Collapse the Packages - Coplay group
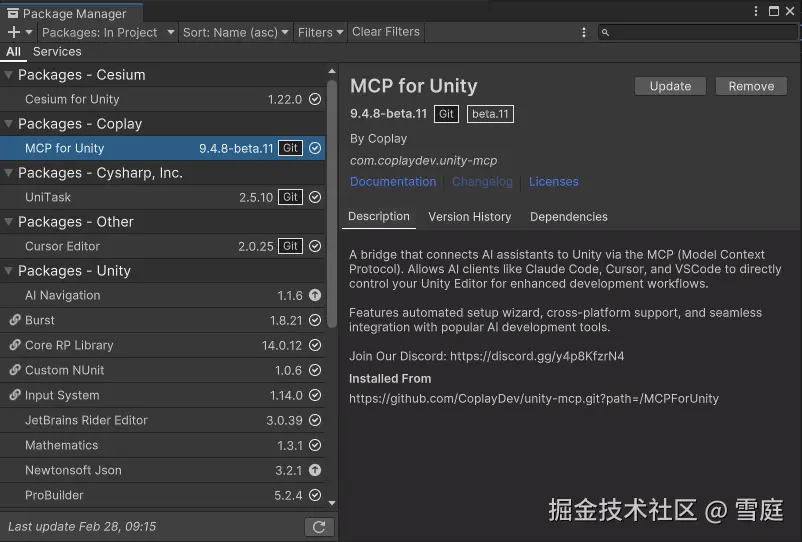Viewport: 802px width, 542px height. click(x=8, y=124)
